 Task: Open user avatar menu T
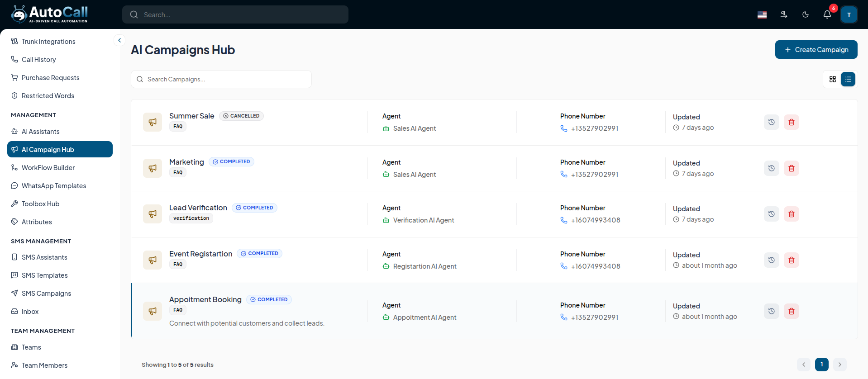pyautogui.click(x=849, y=14)
